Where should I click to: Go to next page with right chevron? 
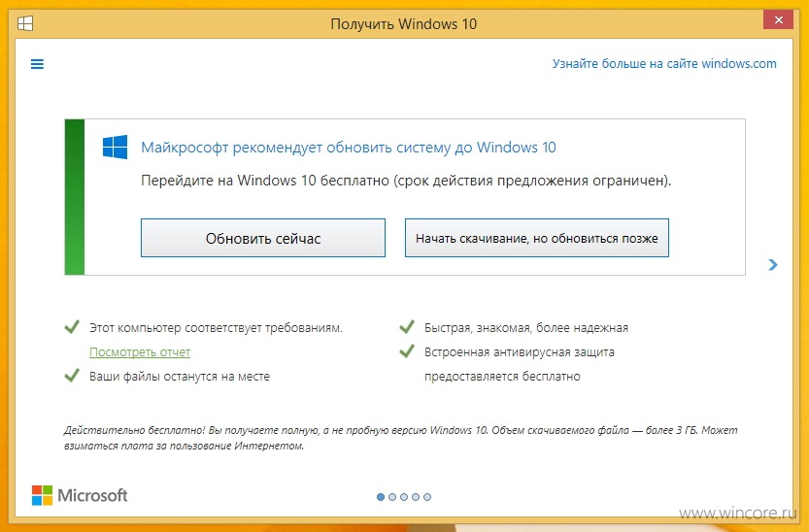point(772,264)
